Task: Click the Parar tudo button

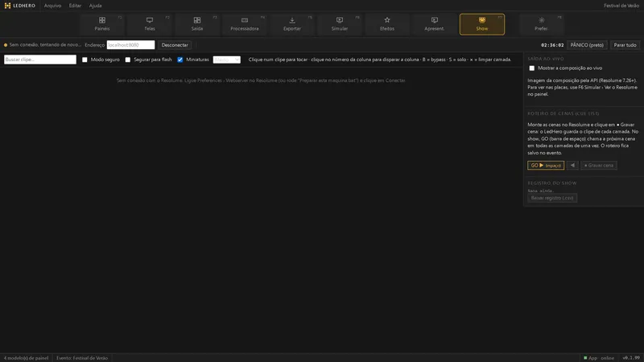Action: [625, 45]
